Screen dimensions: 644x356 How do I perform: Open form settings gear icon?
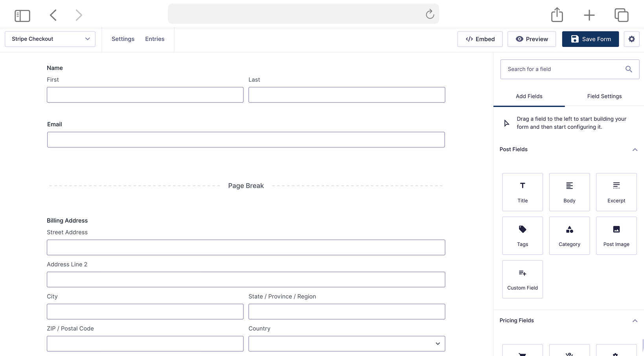point(632,39)
